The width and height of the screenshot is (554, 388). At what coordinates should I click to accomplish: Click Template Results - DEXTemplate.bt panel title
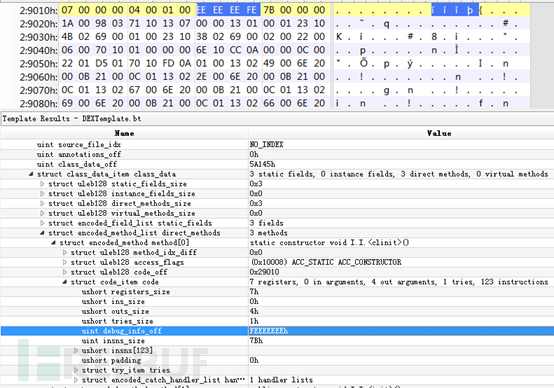(x=72, y=119)
